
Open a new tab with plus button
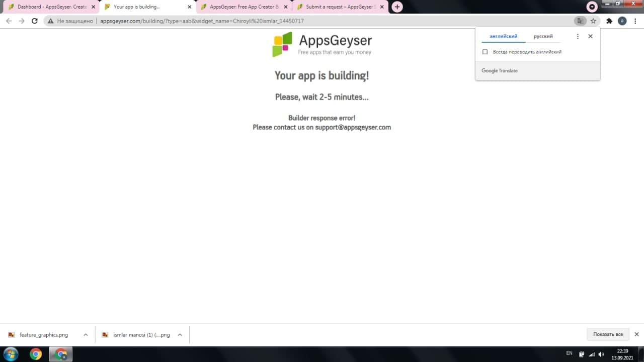(x=397, y=7)
